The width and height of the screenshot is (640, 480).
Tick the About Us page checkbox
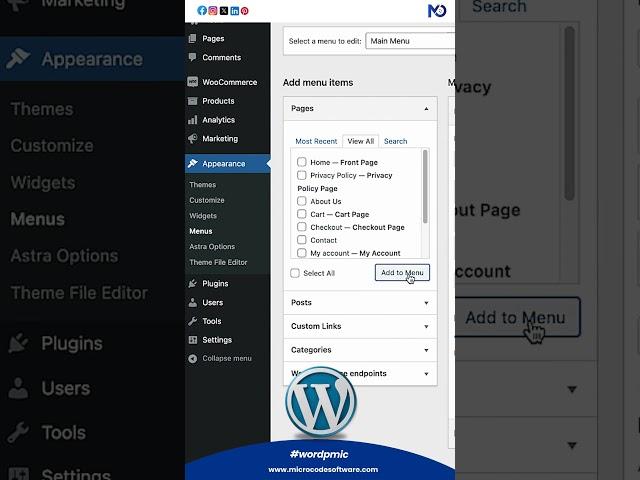click(x=302, y=201)
